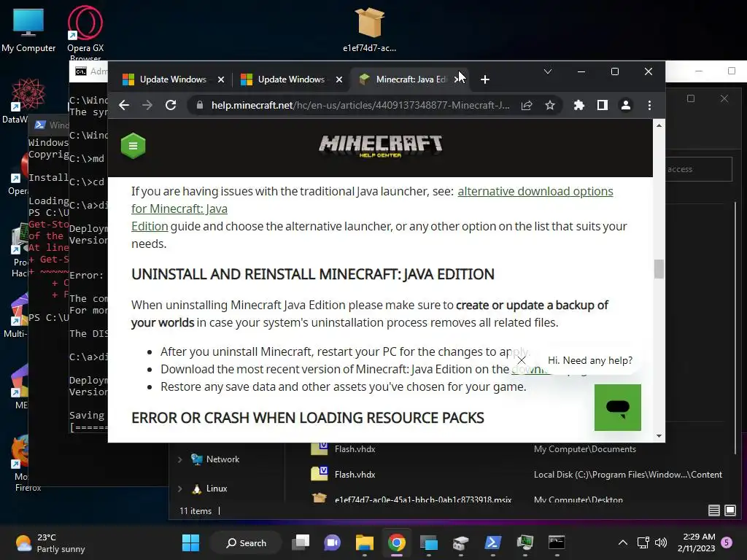This screenshot has width=747, height=560.
Task: Click the Hi. Need any help bubble
Action: point(589,360)
